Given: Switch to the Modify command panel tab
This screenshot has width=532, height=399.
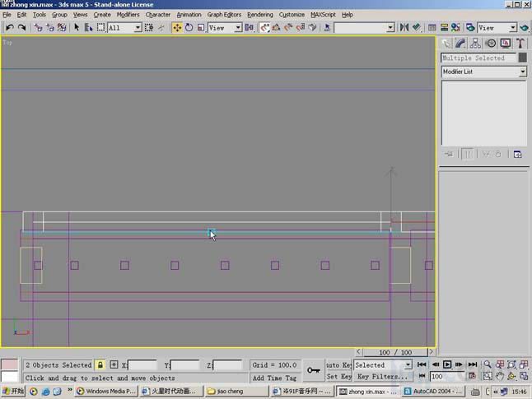Looking at the screenshot, I should coord(460,44).
